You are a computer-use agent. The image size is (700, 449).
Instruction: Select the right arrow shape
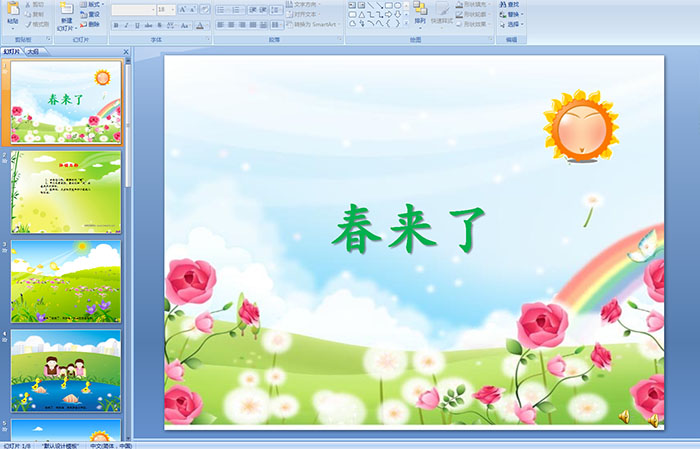pos(388,15)
